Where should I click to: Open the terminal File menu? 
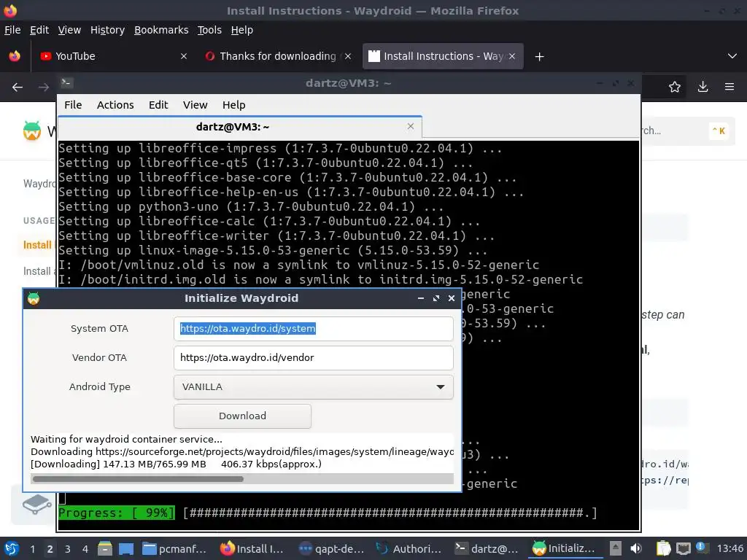(73, 105)
